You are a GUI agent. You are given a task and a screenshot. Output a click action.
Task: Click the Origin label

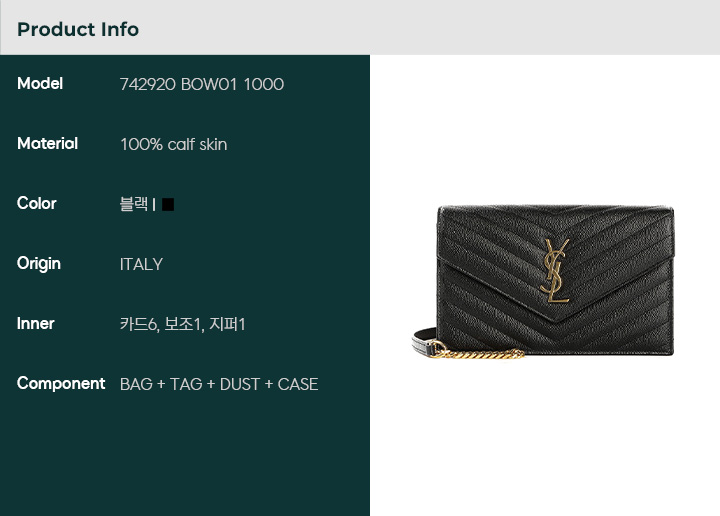pyautogui.click(x=39, y=264)
